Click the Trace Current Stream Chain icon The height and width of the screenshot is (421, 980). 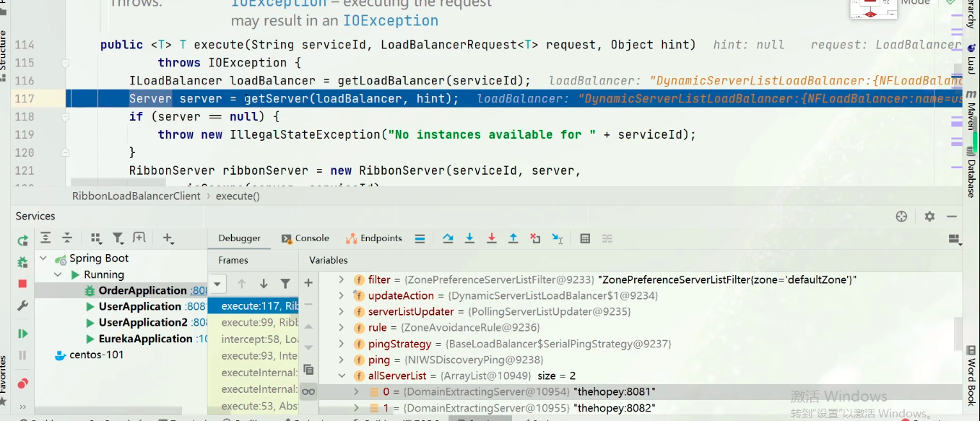607,238
